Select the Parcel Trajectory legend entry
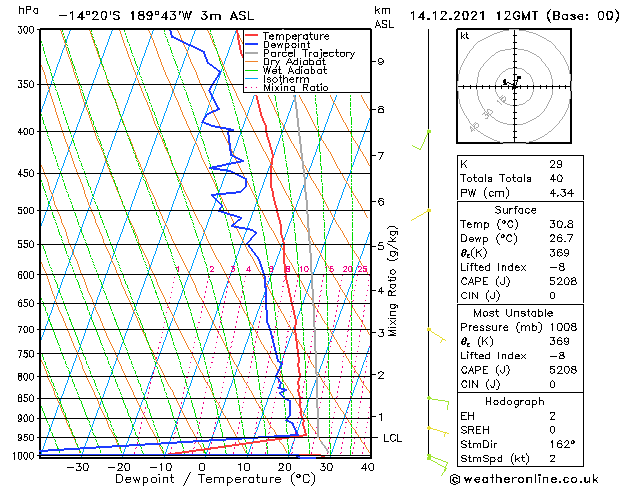Image resolution: width=629 pixels, height=486 pixels. [308, 54]
